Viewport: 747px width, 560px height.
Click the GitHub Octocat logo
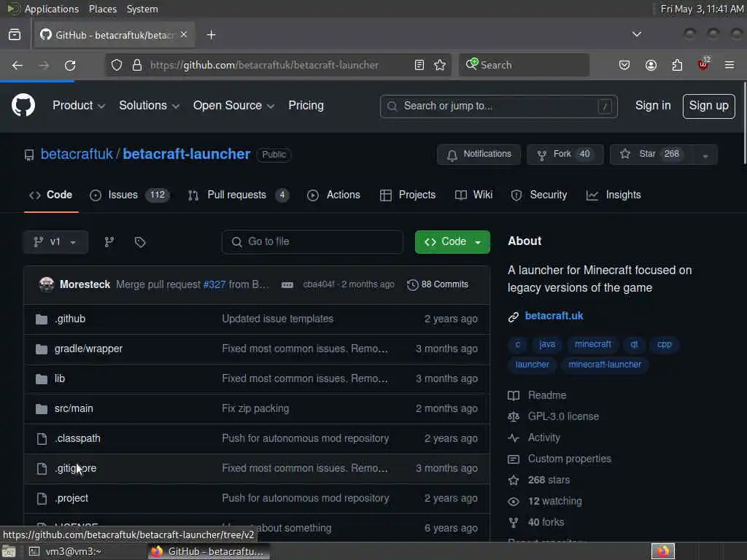pos(23,105)
